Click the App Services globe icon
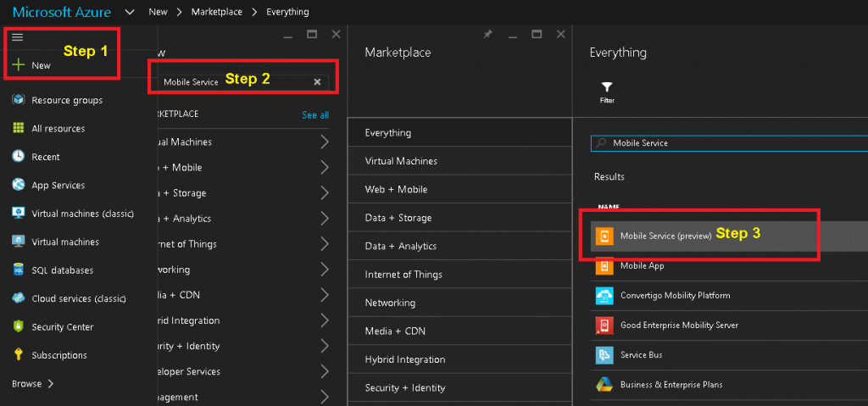 click(x=19, y=185)
